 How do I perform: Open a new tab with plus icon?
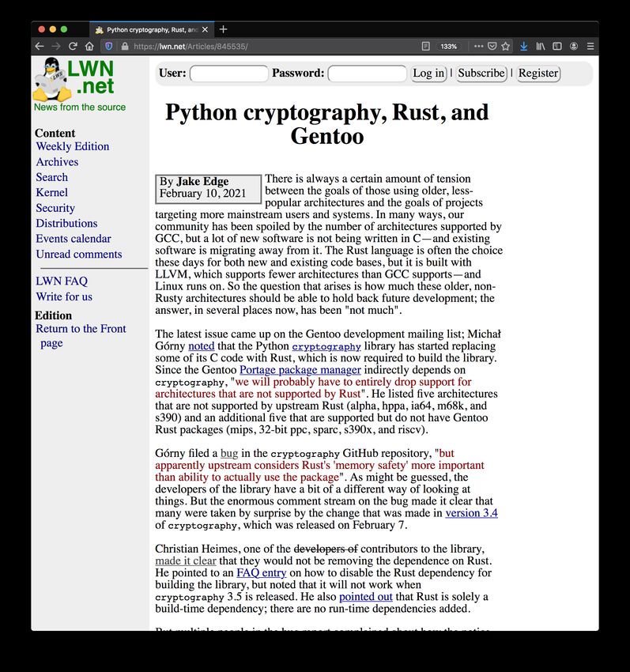(x=223, y=29)
